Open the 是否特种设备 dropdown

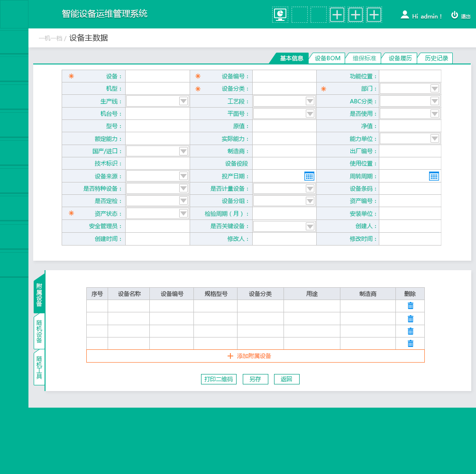183,189
